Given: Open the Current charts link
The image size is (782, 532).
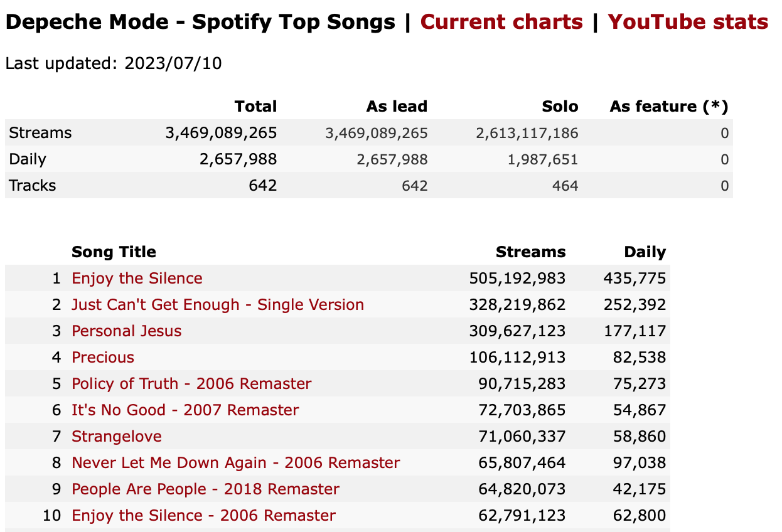Looking at the screenshot, I should click(501, 23).
